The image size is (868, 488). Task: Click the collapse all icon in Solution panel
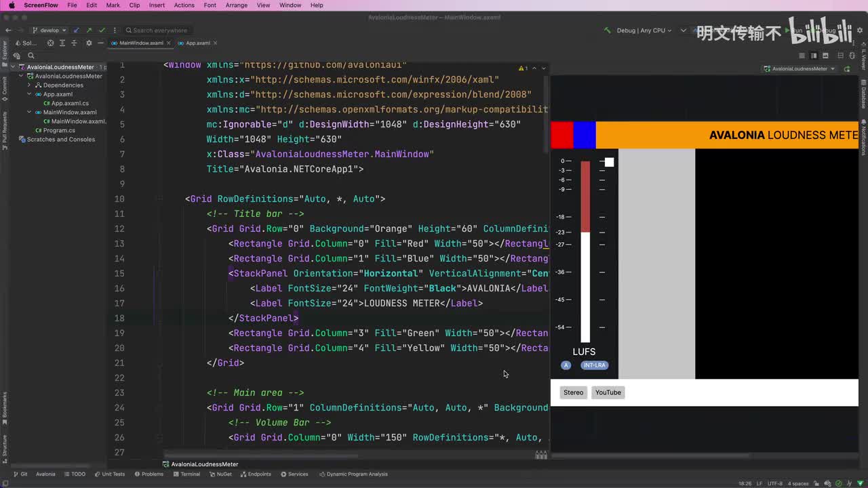click(x=74, y=43)
